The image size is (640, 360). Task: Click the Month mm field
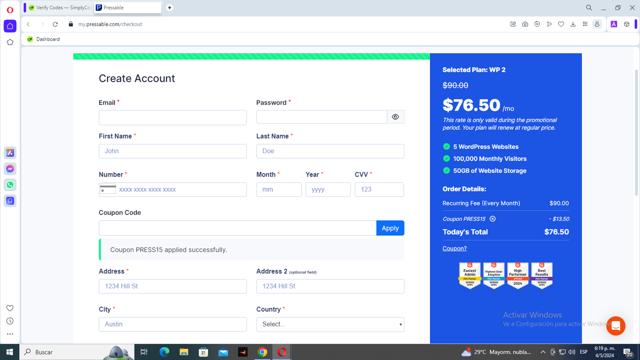click(x=279, y=189)
